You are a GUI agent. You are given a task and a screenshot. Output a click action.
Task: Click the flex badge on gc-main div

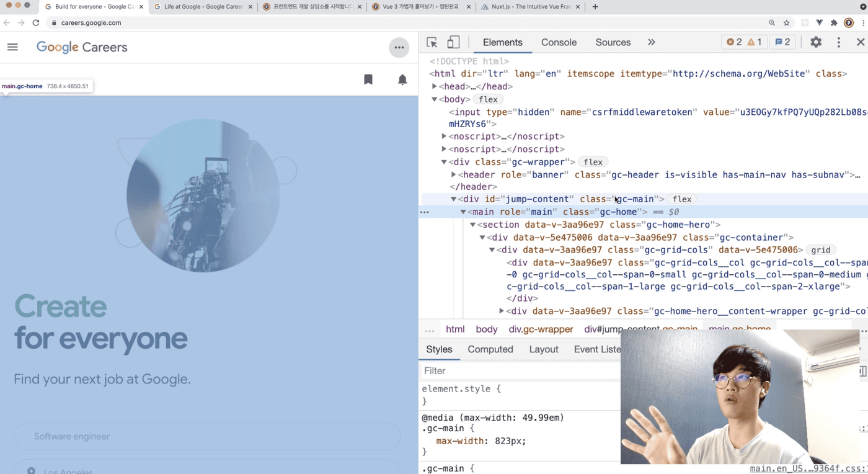pyautogui.click(x=682, y=199)
